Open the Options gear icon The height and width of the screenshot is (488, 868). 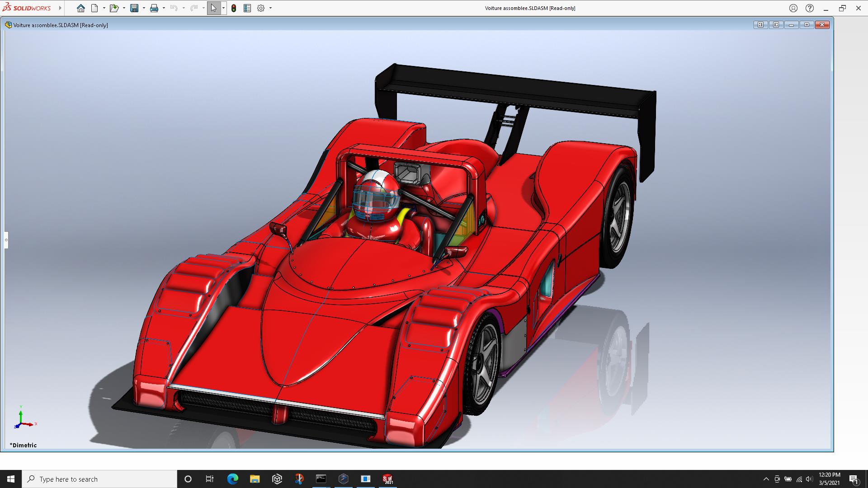261,8
